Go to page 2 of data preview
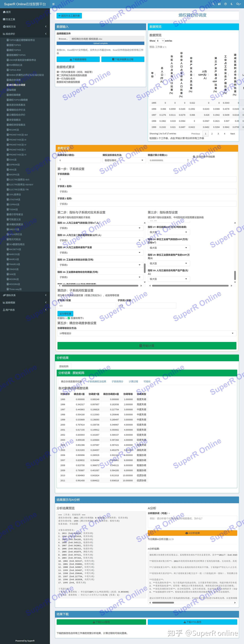The height and width of the screenshot is (644, 244). (x=212, y=134)
